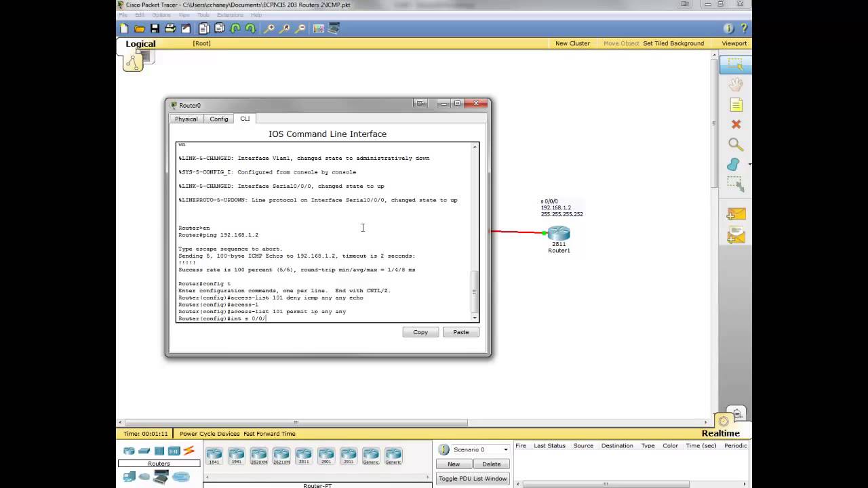The width and height of the screenshot is (868, 488).
Task: Click the Logical workspace navigation icon
Action: pos(132,62)
